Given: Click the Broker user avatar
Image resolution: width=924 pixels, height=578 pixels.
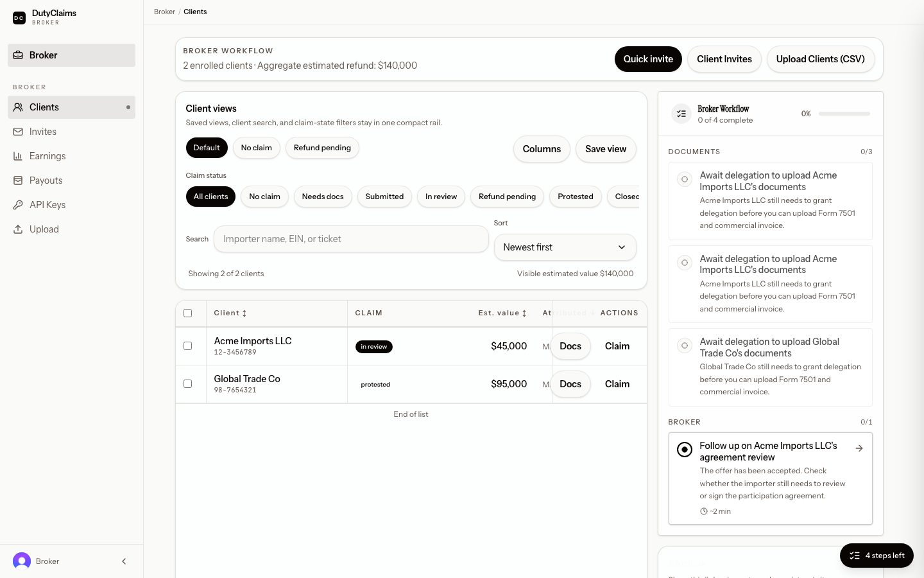Looking at the screenshot, I should 22,561.
